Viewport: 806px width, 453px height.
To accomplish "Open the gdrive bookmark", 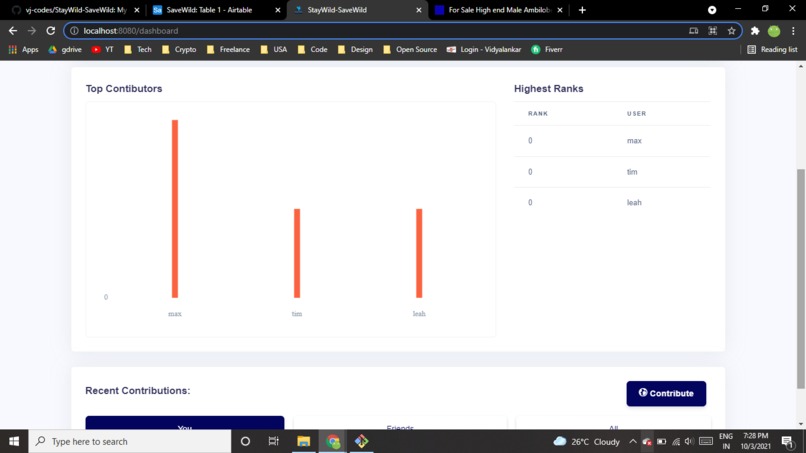I will pos(65,49).
